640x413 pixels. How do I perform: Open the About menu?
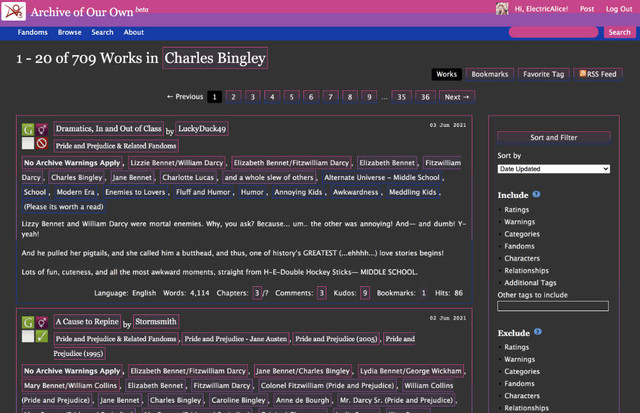(x=133, y=32)
